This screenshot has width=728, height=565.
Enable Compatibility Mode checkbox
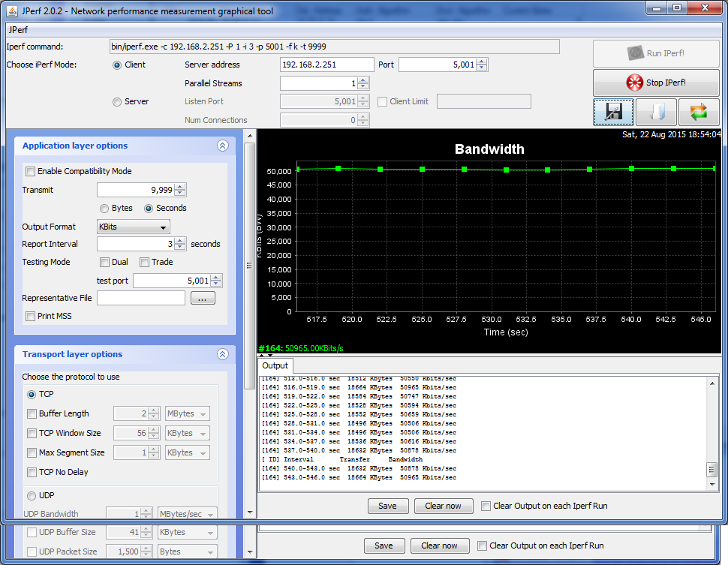tap(30, 171)
